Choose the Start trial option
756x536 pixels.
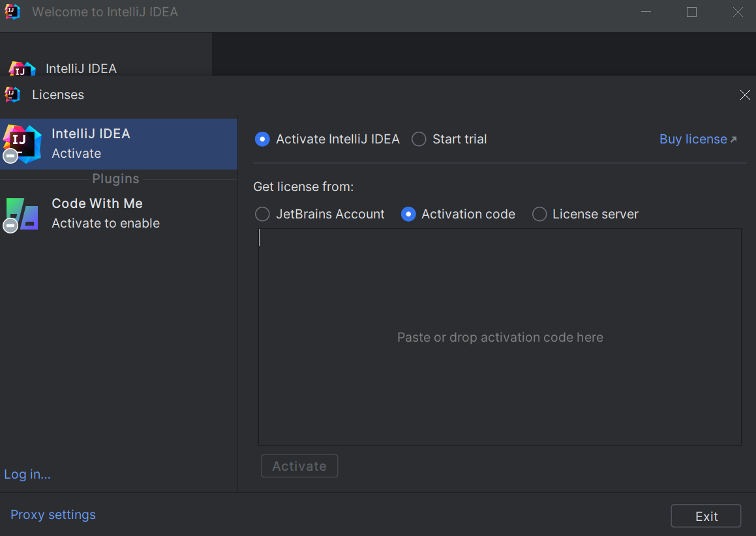pyautogui.click(x=419, y=140)
